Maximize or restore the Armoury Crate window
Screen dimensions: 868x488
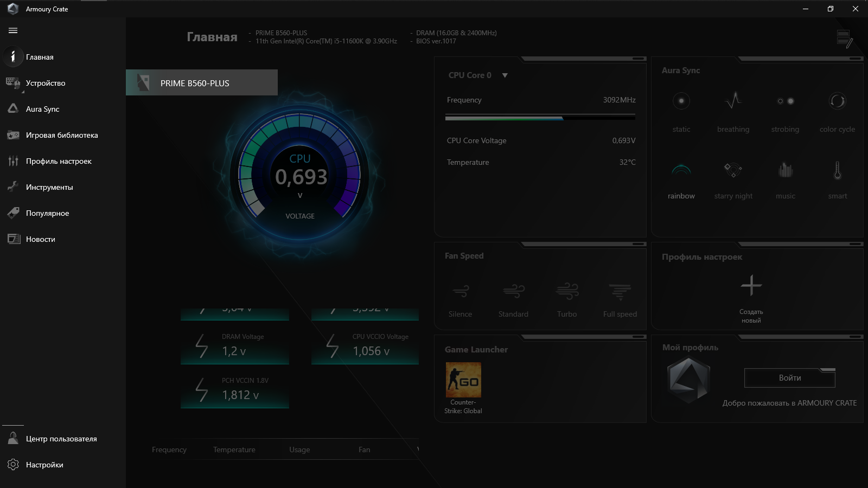coord(830,9)
